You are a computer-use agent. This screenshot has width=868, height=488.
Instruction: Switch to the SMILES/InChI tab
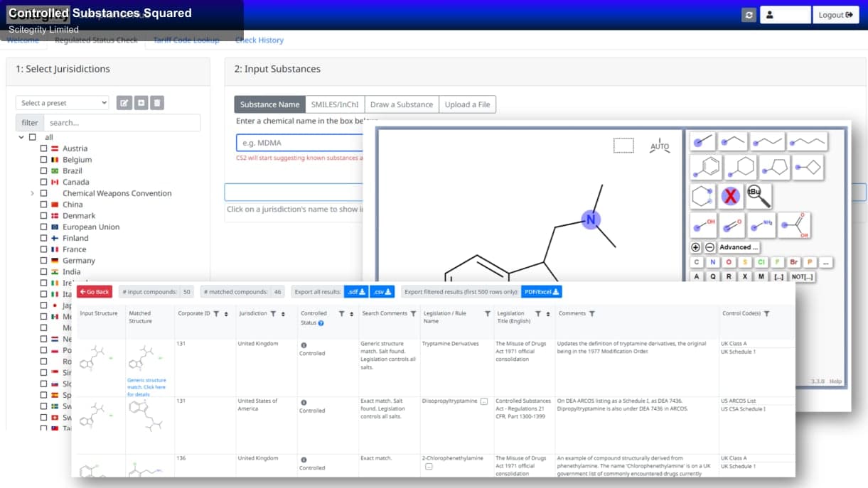point(336,104)
